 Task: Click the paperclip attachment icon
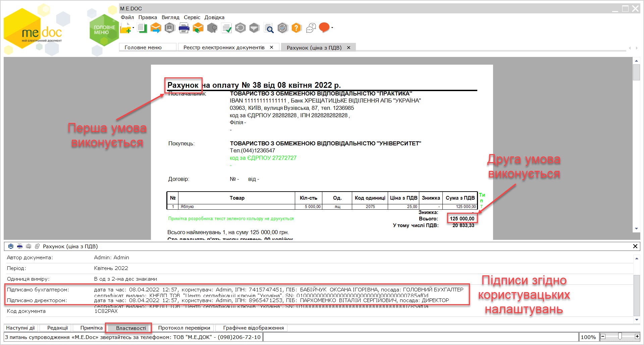click(x=37, y=246)
